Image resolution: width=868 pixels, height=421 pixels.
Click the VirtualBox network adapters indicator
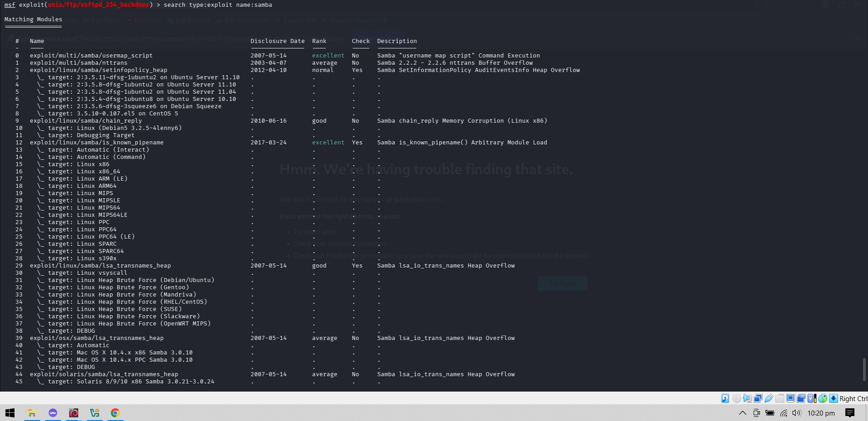[x=758, y=398]
